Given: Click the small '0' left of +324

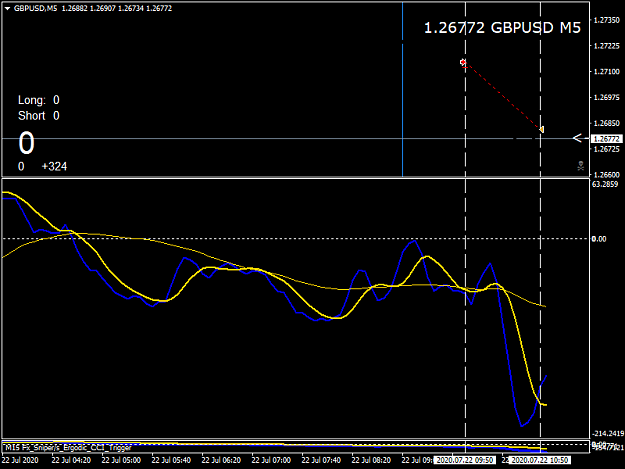Looking at the screenshot, I should (21, 167).
